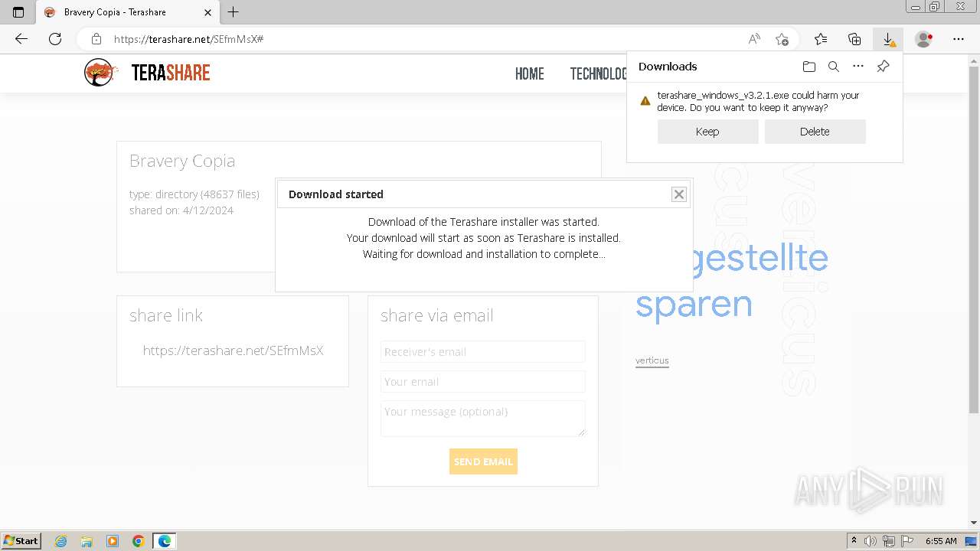Select the Bravery Copia - Terashare tab
The height and width of the screenshot is (551, 980).
(127, 12)
